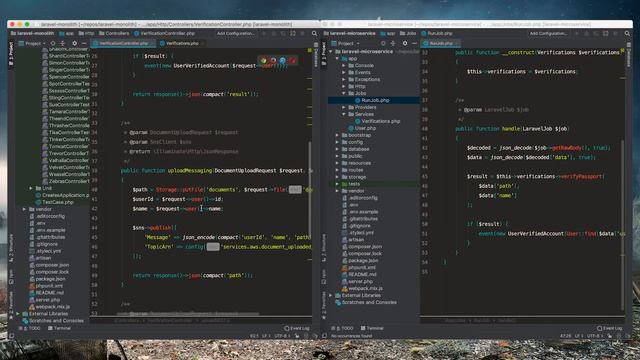640x360 pixels.
Task: Open search everywhere in laravel-microservice window
Action: click(x=627, y=33)
